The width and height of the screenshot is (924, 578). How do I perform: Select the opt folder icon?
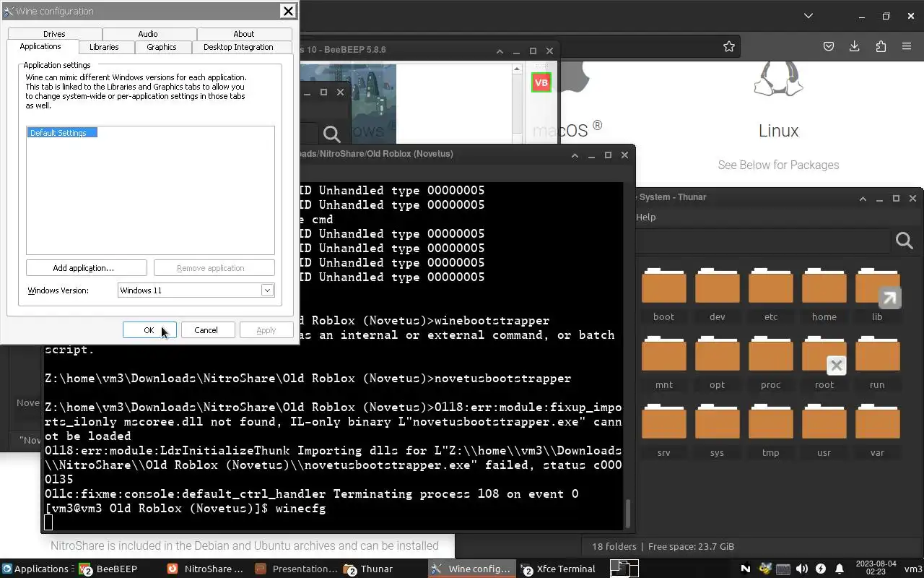(717, 354)
